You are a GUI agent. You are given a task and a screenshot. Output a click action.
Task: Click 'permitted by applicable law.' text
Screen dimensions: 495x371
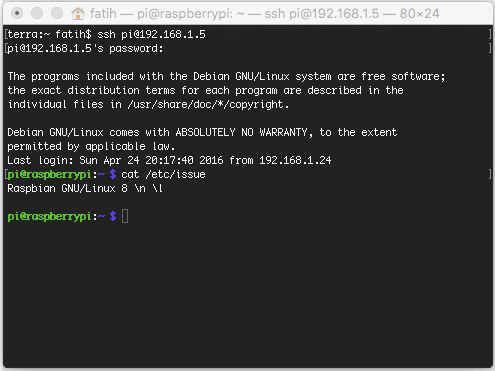point(91,146)
